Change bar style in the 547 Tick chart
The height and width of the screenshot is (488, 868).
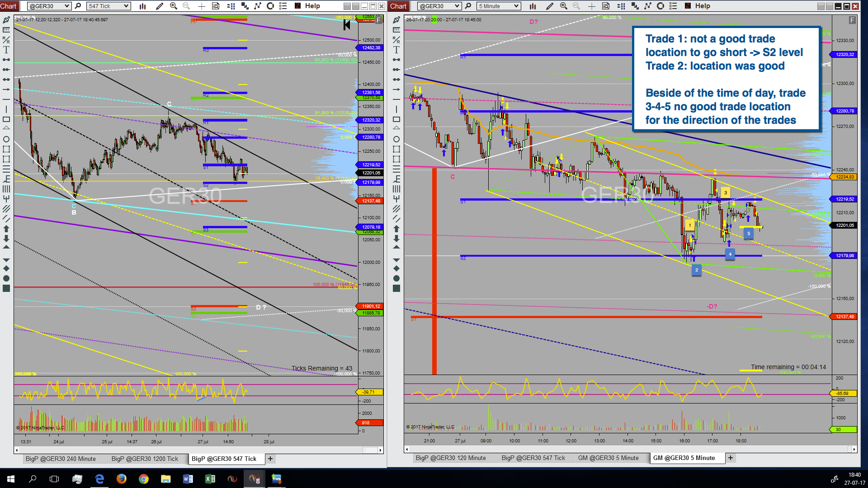(143, 6)
